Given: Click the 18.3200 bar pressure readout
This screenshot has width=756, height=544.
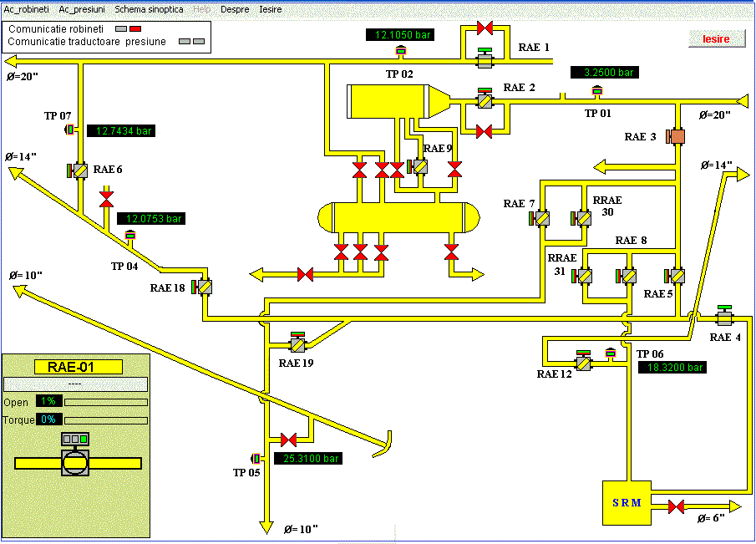Looking at the screenshot, I should point(672,367).
